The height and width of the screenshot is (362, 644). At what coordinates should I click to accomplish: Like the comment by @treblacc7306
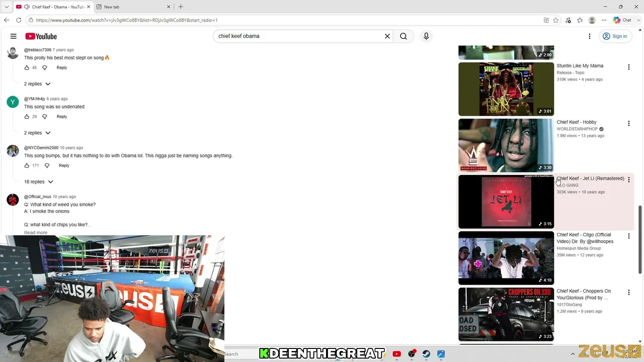pos(27,67)
